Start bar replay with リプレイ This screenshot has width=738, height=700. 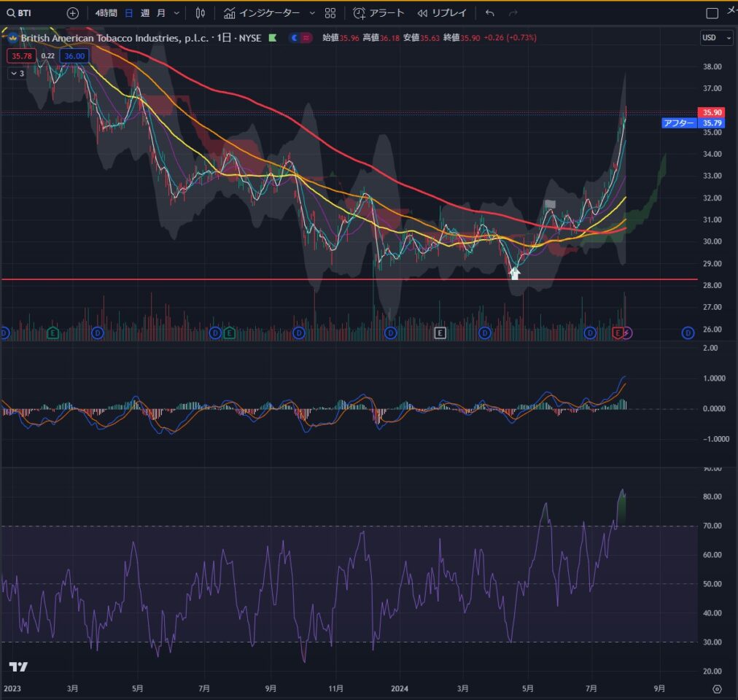(442, 13)
